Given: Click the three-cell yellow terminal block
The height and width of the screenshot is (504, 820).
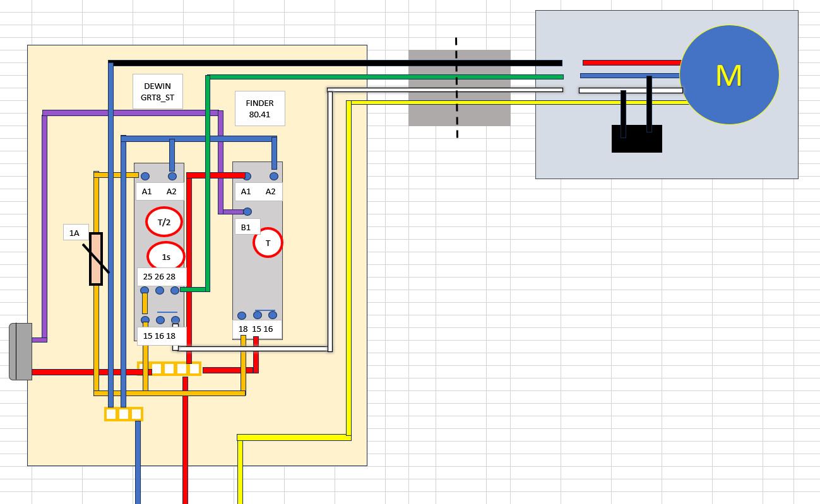Looking at the screenshot, I should pyautogui.click(x=124, y=414).
